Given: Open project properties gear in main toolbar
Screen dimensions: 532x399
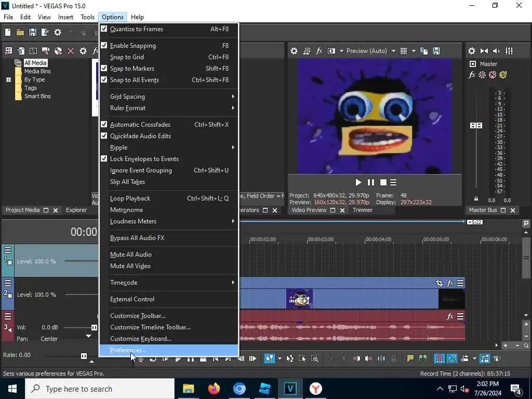Looking at the screenshot, I should [58, 32].
